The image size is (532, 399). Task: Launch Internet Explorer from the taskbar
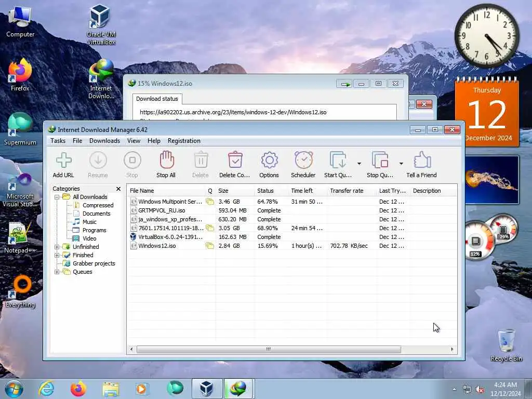tap(46, 389)
